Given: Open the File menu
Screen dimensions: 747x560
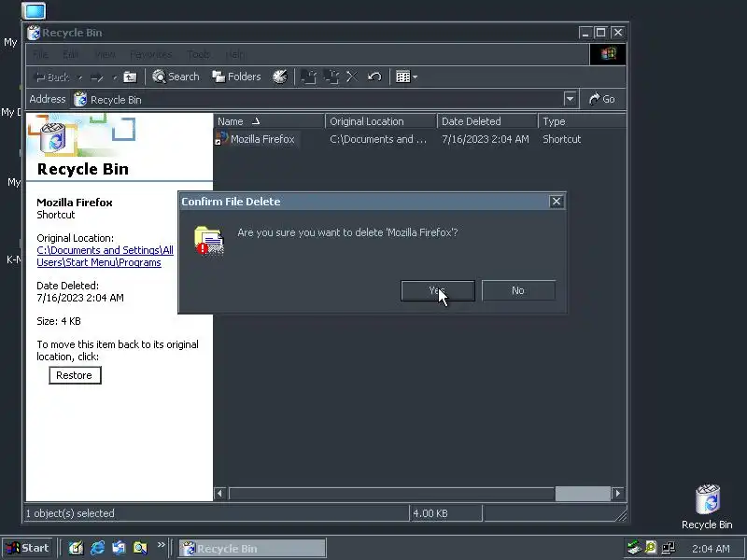Looking at the screenshot, I should click(40, 54).
